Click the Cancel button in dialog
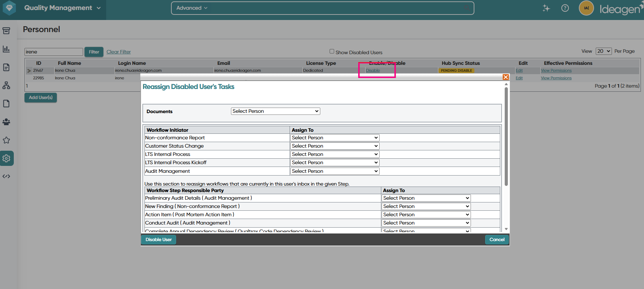Screen dimensions: 644x289 (x=497, y=240)
